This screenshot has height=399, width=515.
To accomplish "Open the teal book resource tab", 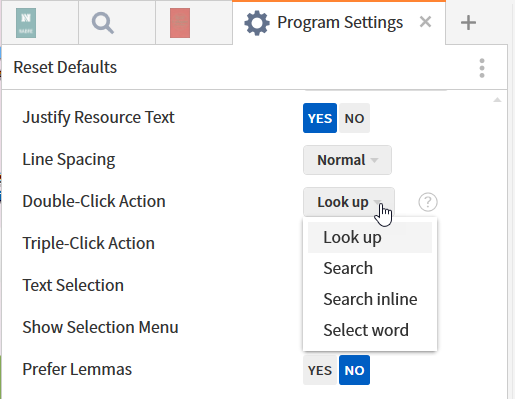I will (26, 23).
